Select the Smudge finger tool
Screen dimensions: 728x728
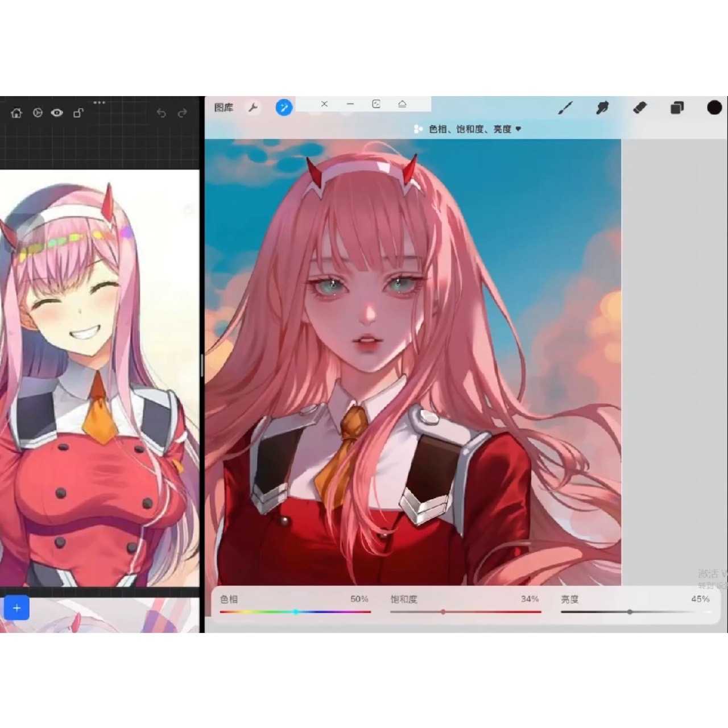[602, 107]
